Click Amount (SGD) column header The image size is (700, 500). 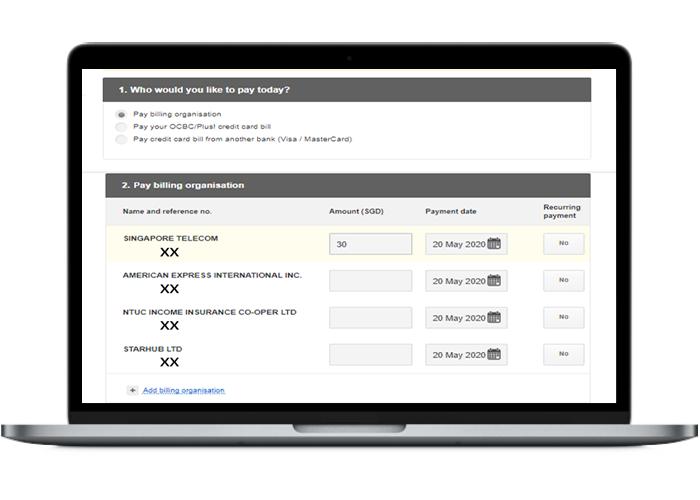click(356, 211)
